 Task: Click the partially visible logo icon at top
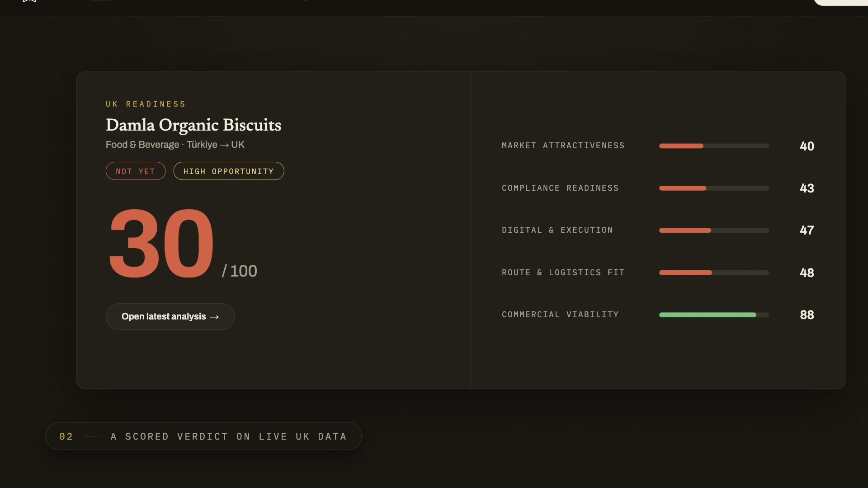tap(29, 1)
